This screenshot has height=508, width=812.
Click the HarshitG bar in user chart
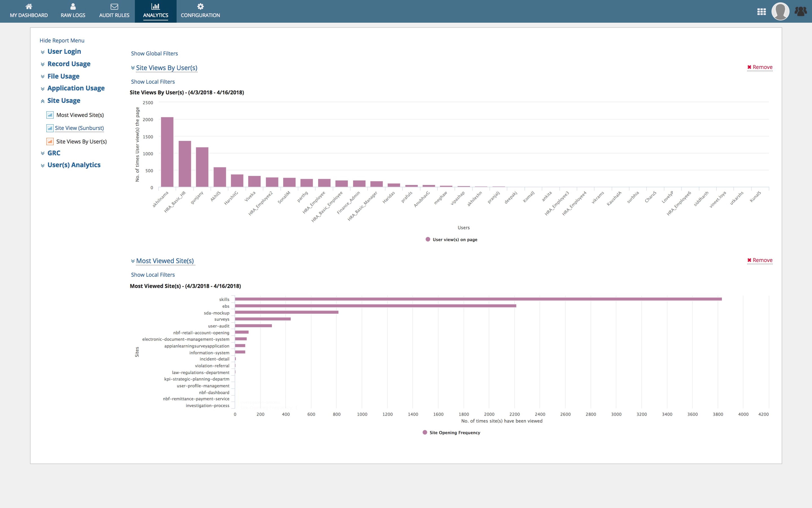237,181
